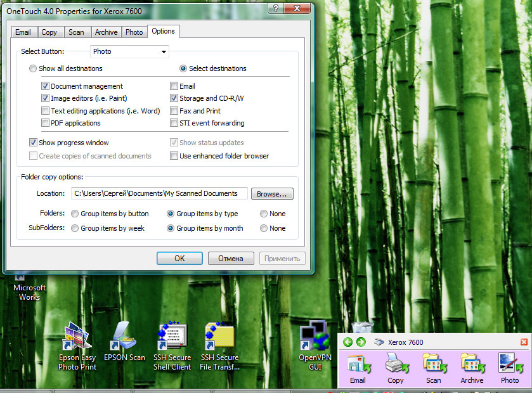The image size is (532, 393).
Task: Click the Archive icon in Xerox 7600 panel
Action: pyautogui.click(x=472, y=363)
